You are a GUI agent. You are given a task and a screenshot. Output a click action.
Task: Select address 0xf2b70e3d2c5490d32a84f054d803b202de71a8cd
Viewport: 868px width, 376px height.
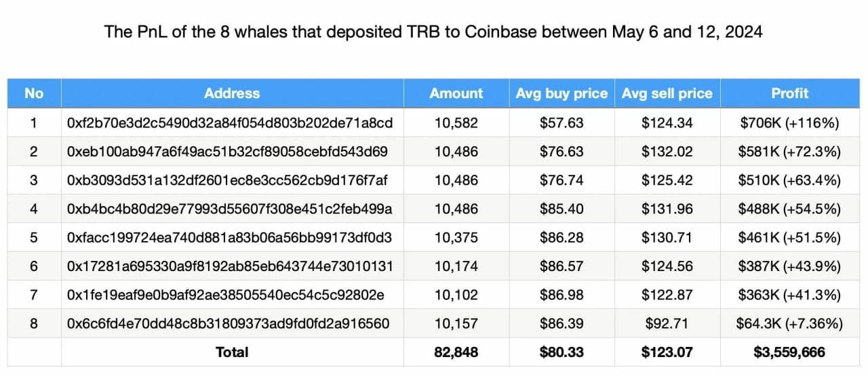tap(230, 123)
